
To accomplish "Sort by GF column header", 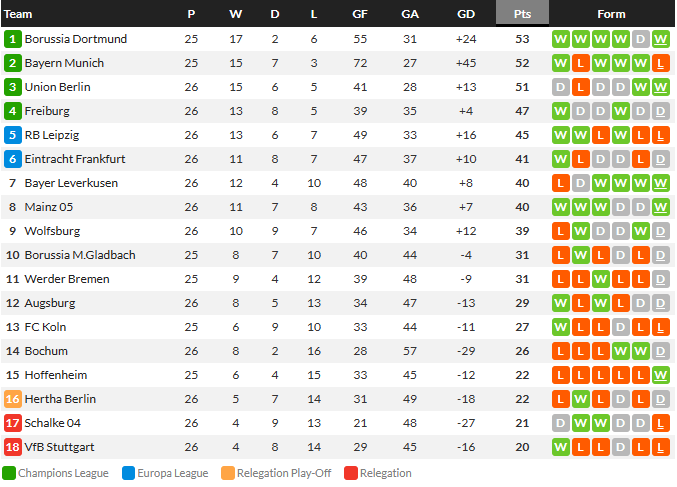I will click(x=360, y=14).
